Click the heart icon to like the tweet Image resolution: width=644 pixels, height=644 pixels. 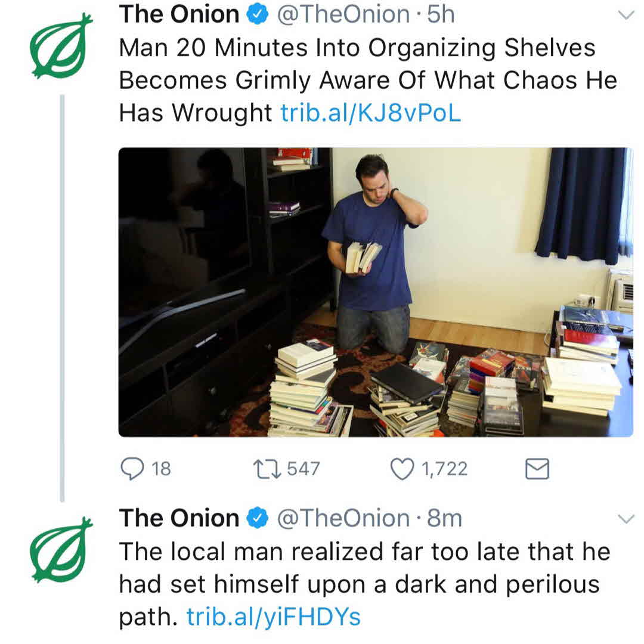403,469
